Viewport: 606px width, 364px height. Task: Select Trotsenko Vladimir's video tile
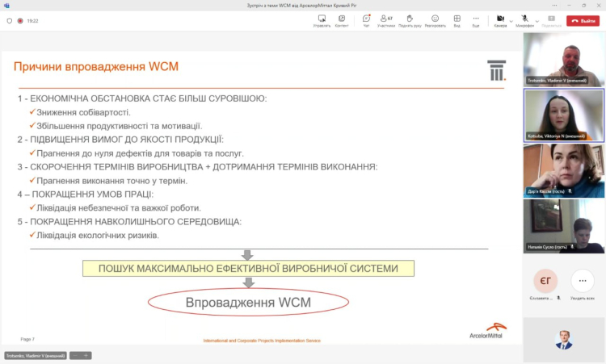(563, 59)
